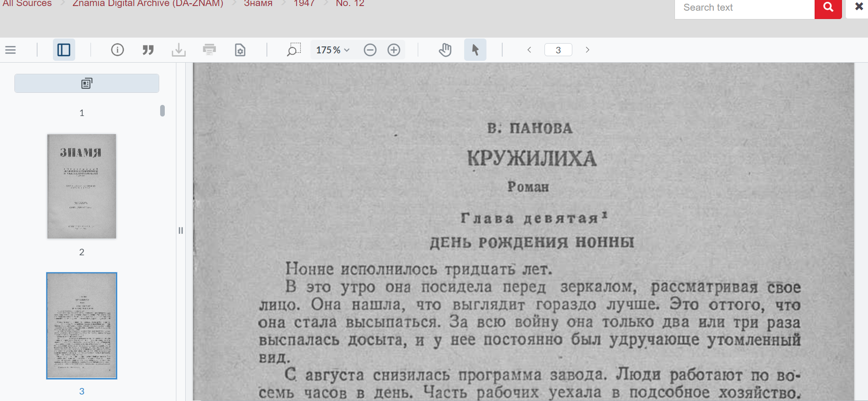Expand the 175% zoom dropdown
The width and height of the screenshot is (868, 401).
click(332, 50)
